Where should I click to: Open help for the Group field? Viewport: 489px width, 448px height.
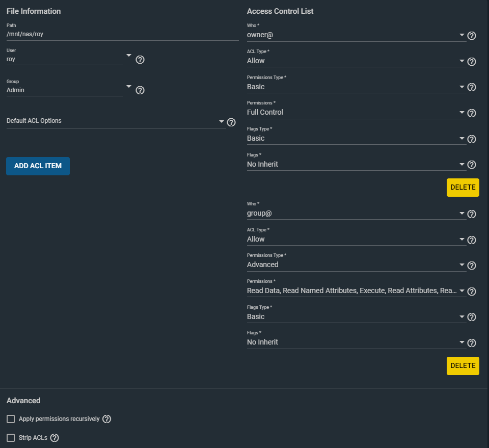click(140, 90)
